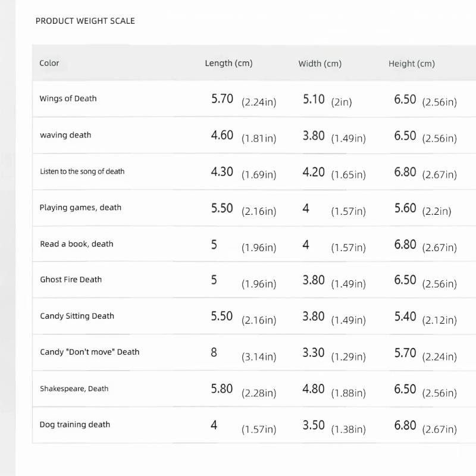The image size is (476, 476).
Task: Select "Listen to the song of death" label
Action: pos(82,171)
